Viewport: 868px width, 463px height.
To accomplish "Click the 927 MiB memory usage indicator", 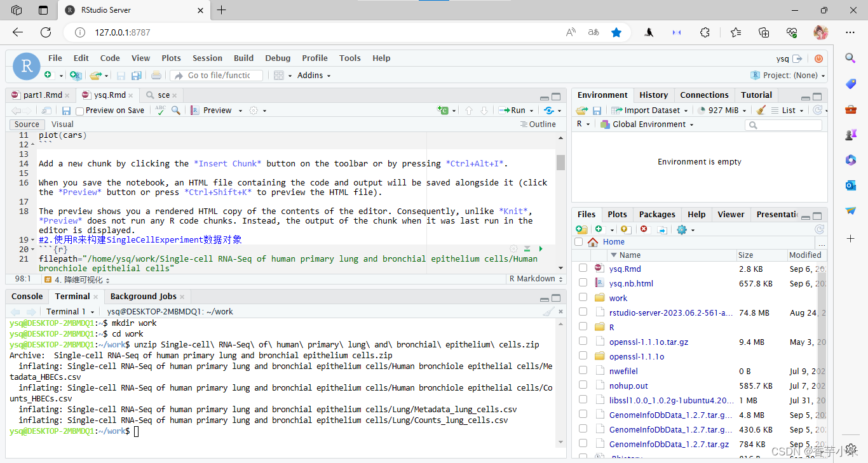I will (721, 110).
